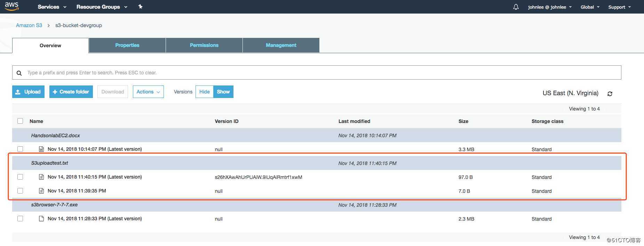Open the Permissions tab
Screen dimensions: 644x246
(204, 45)
